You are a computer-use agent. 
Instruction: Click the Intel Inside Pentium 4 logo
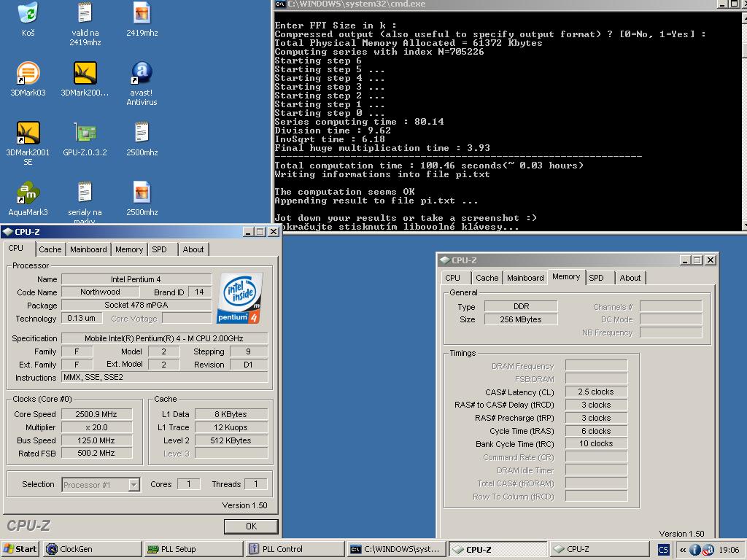pos(240,298)
